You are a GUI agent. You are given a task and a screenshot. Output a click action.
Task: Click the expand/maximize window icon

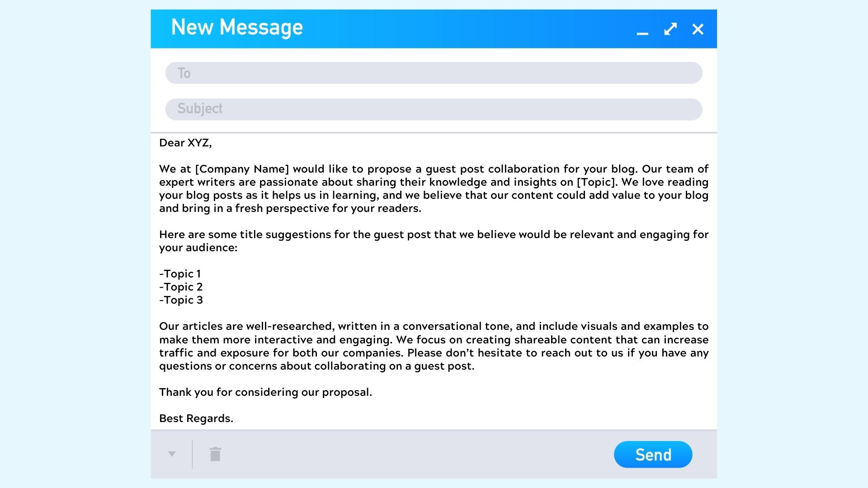pos(669,28)
